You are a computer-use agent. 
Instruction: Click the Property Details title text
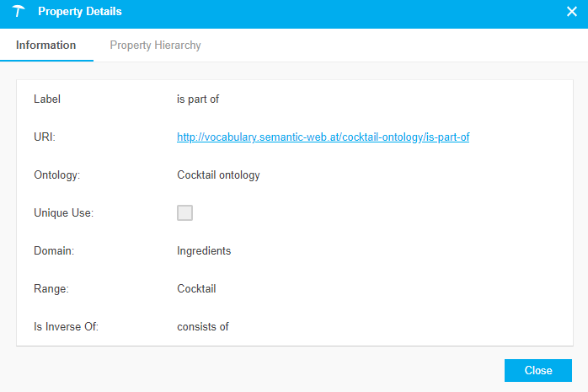[x=80, y=12]
